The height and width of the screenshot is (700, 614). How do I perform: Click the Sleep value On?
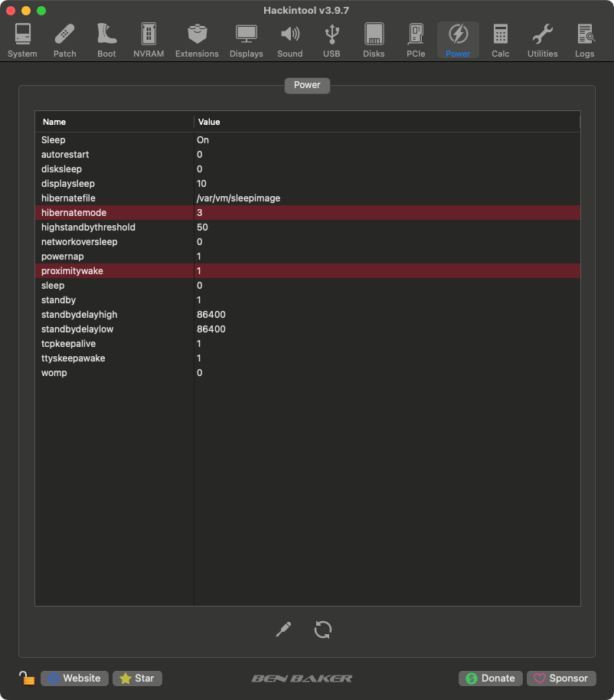(203, 139)
